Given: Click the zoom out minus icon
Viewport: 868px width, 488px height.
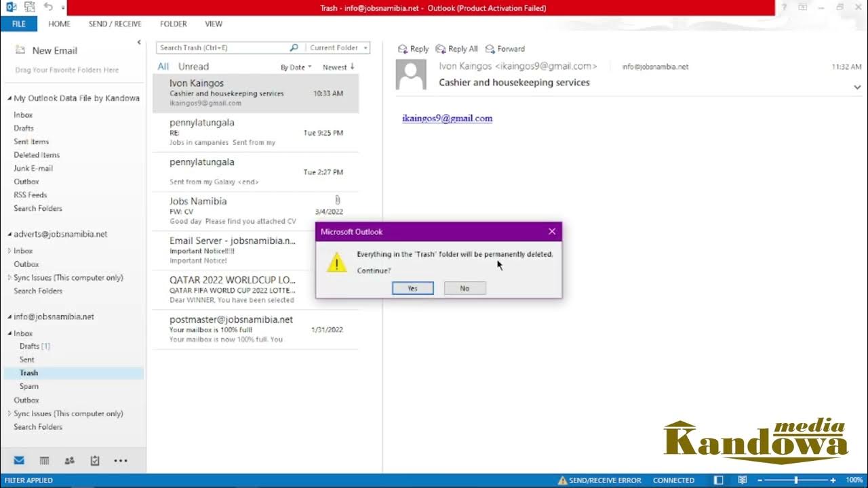Looking at the screenshot, I should tap(762, 480).
